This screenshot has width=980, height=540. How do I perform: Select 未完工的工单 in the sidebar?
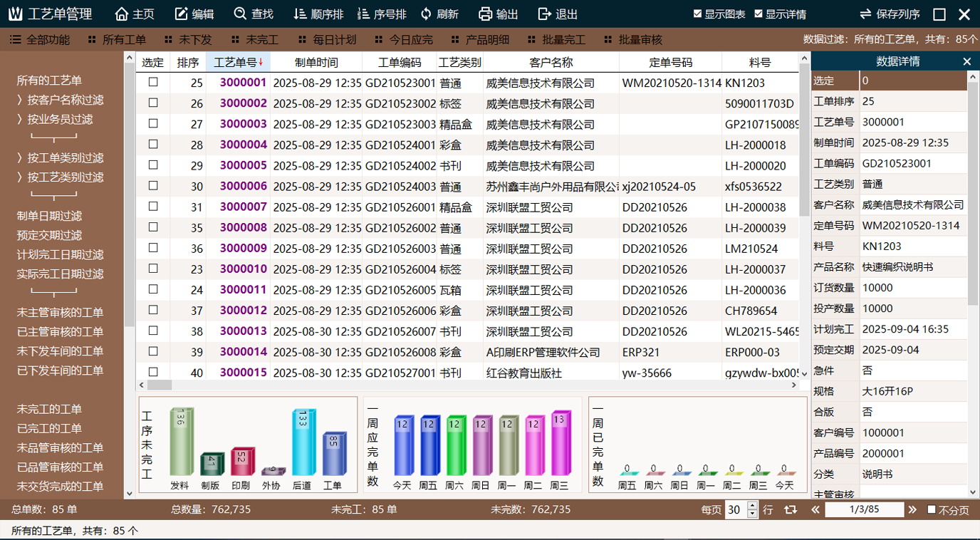50,410
